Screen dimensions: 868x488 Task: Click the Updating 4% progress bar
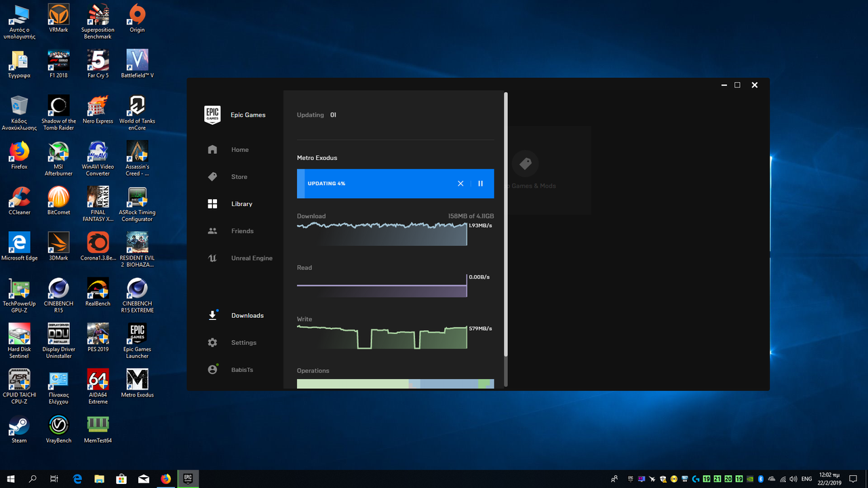(x=395, y=184)
